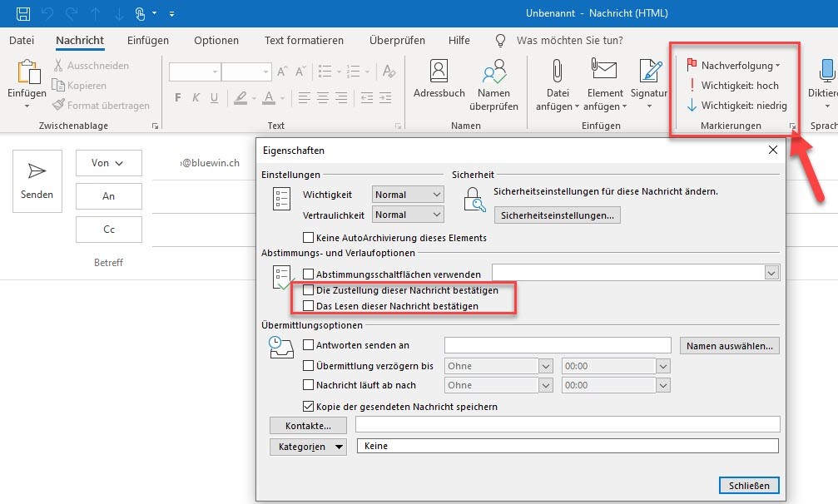Click the save icon in the title bar
The width and height of the screenshot is (838, 504).
point(23,13)
